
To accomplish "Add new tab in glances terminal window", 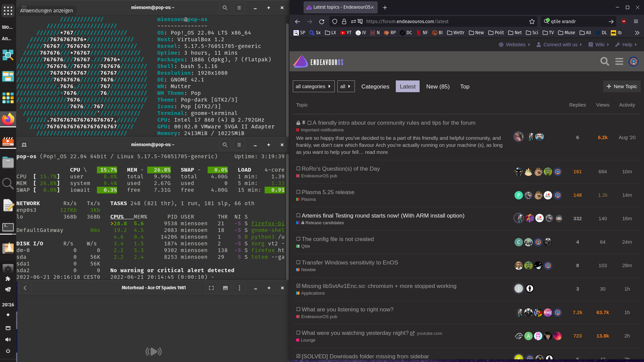I will pyautogui.click(x=24, y=145).
